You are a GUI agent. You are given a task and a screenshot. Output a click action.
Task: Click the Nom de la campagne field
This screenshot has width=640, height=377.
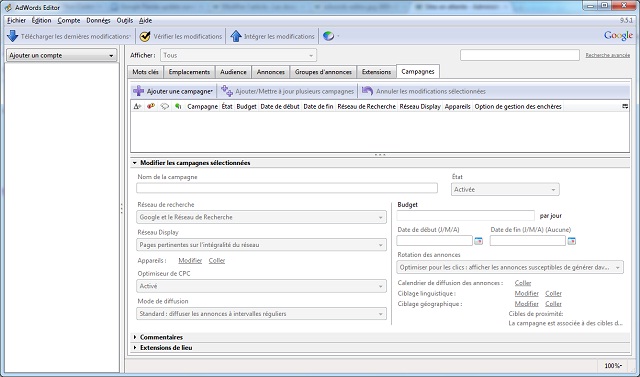click(x=287, y=188)
